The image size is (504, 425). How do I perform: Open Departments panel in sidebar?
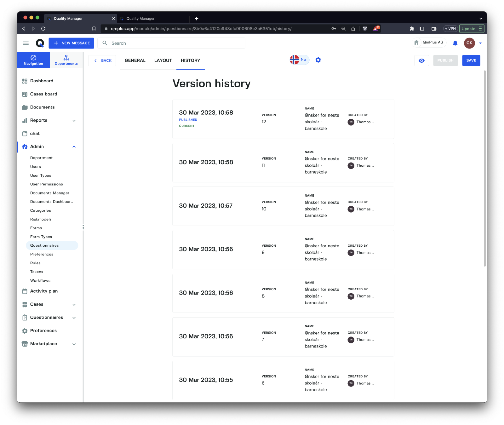click(x=66, y=60)
